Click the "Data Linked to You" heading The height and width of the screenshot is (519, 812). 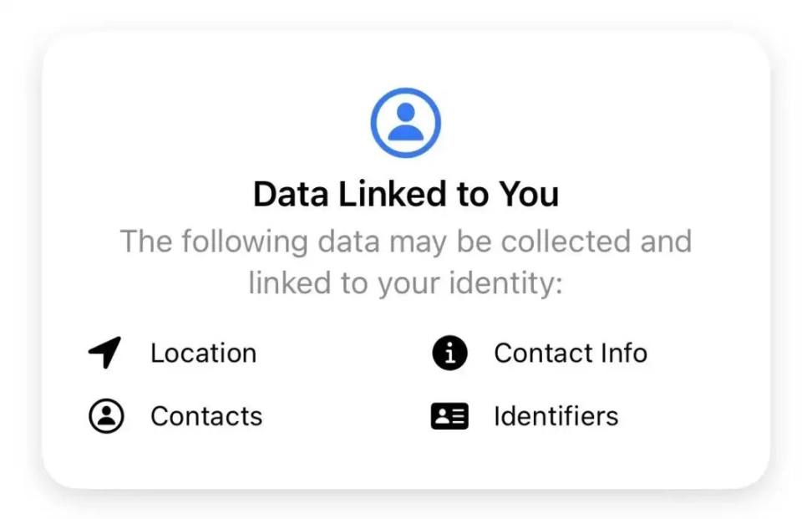tap(406, 194)
